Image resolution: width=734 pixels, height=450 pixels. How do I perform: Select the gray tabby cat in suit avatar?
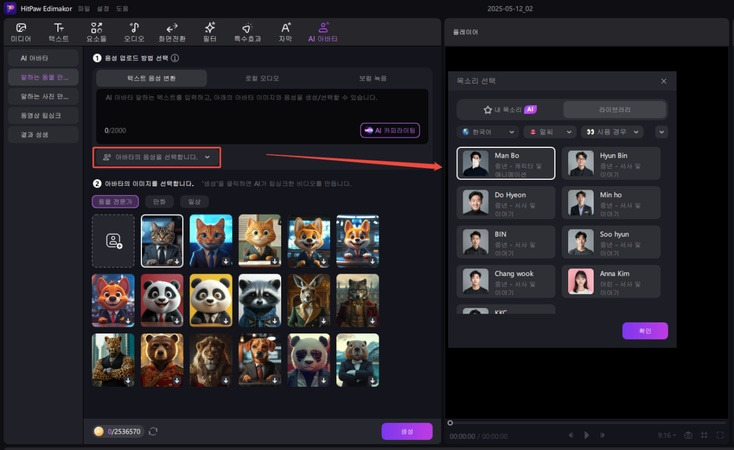162,241
